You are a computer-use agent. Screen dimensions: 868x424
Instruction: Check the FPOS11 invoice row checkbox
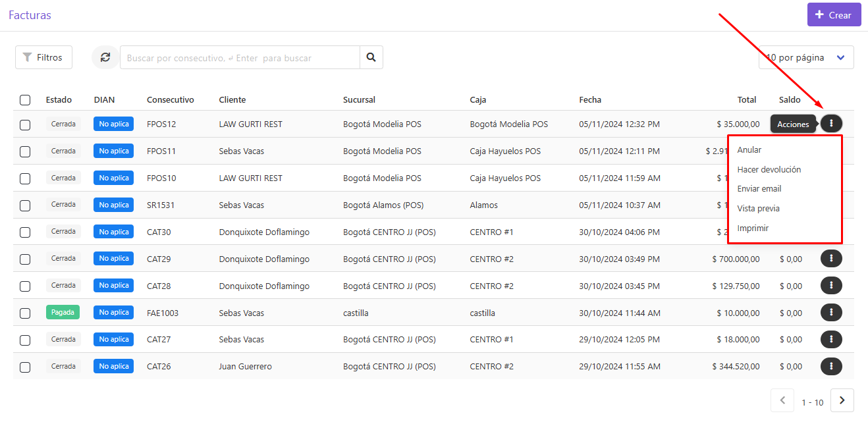pos(25,151)
